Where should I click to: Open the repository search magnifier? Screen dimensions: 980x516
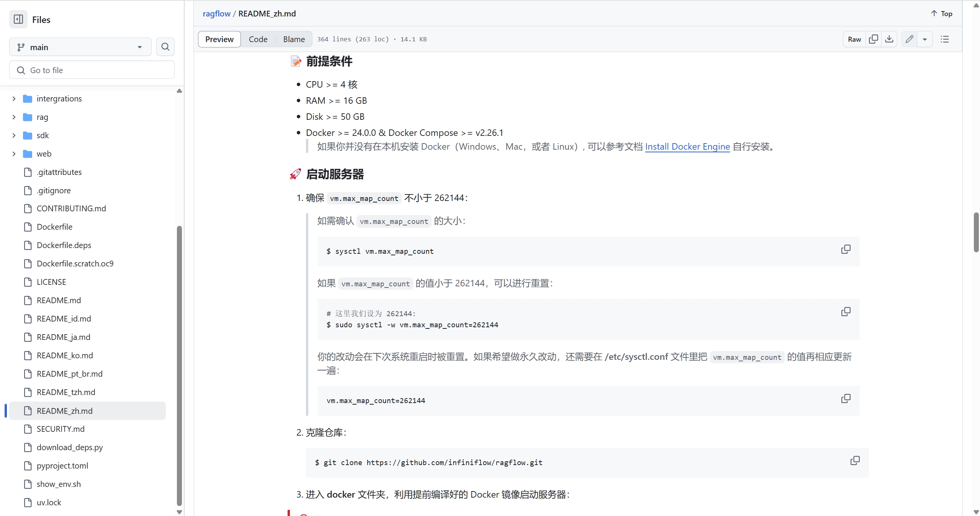[165, 47]
